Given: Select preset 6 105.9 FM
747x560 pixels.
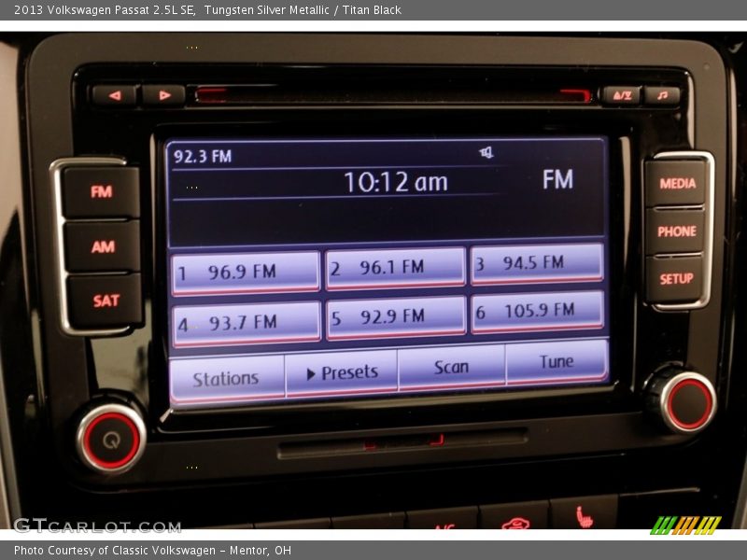Looking at the screenshot, I should click(x=538, y=312).
